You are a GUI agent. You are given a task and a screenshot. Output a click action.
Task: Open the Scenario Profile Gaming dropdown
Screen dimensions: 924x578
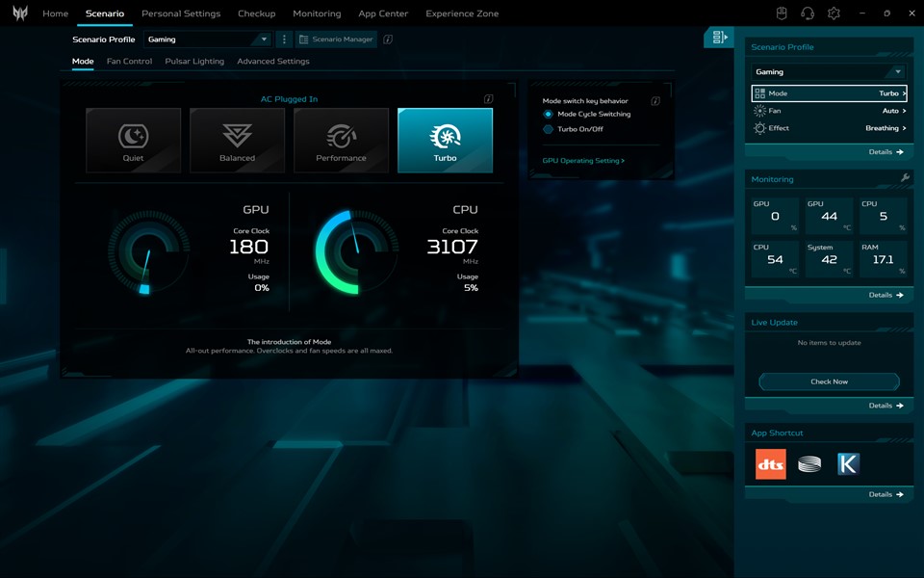[207, 39]
